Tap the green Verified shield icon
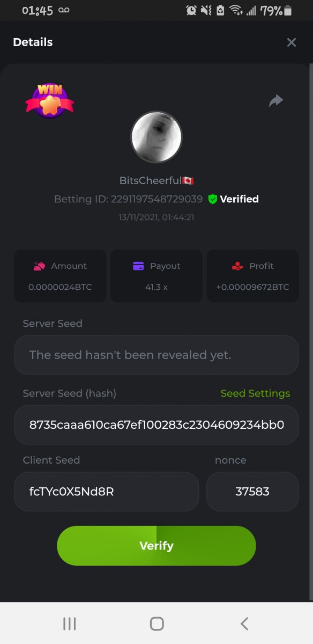This screenshot has width=313, height=644. [x=213, y=199]
